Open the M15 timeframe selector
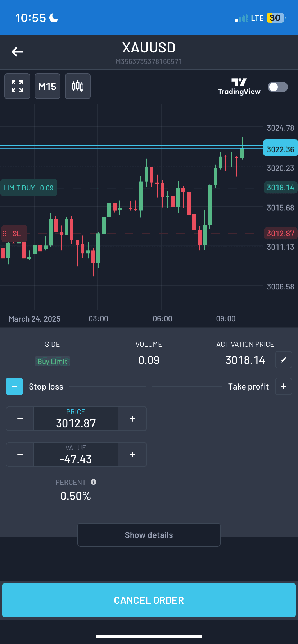Screen dimensions: 298x644 [x=48, y=86]
